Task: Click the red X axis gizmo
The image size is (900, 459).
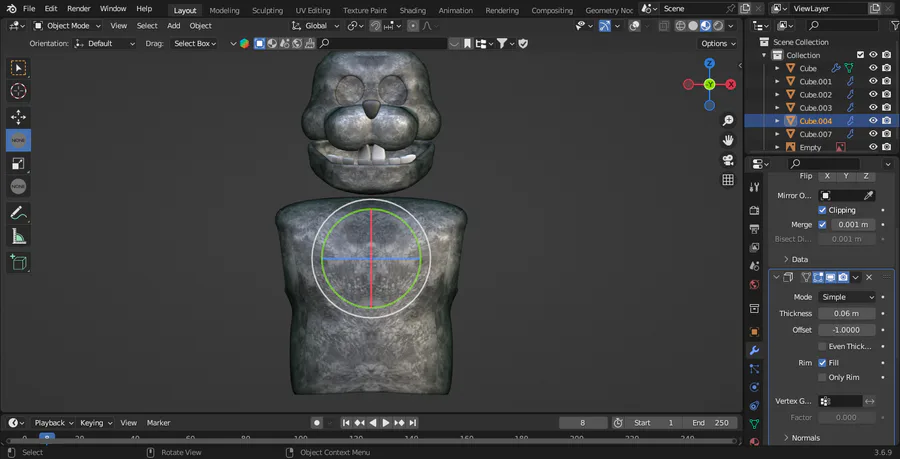Action: [x=731, y=84]
